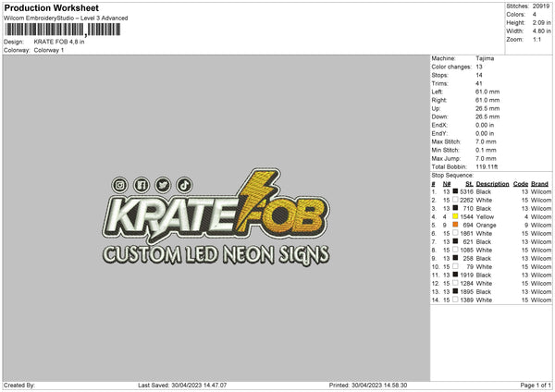Select the black swatch with 710 stitches
Image resolution: width=555 pixels, height=392 pixels.
[x=455, y=208]
